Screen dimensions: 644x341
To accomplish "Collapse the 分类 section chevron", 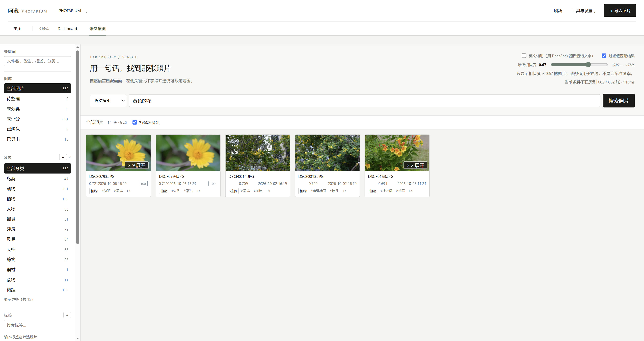I will [70, 157].
